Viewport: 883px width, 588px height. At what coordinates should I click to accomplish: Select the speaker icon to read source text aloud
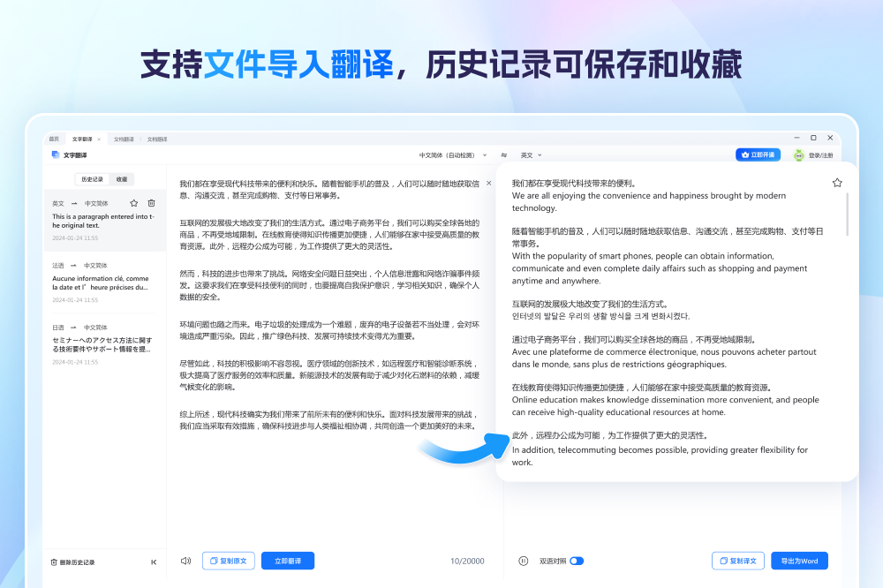tap(185, 561)
